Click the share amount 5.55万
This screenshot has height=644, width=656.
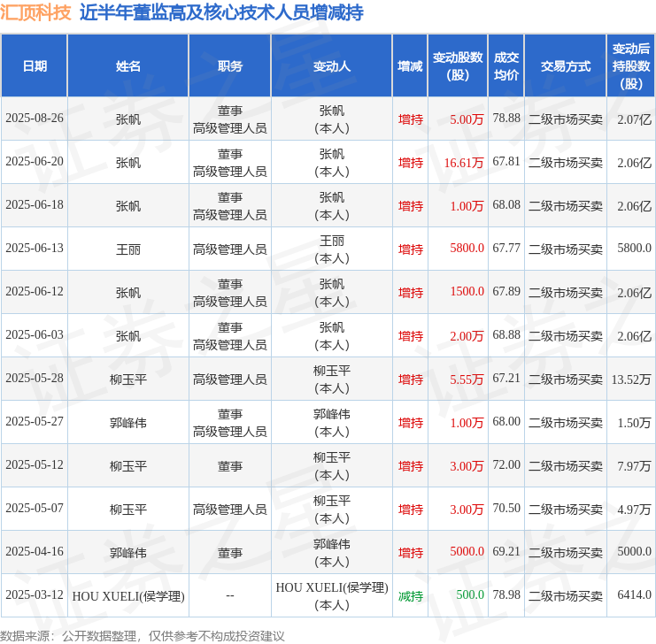click(467, 379)
